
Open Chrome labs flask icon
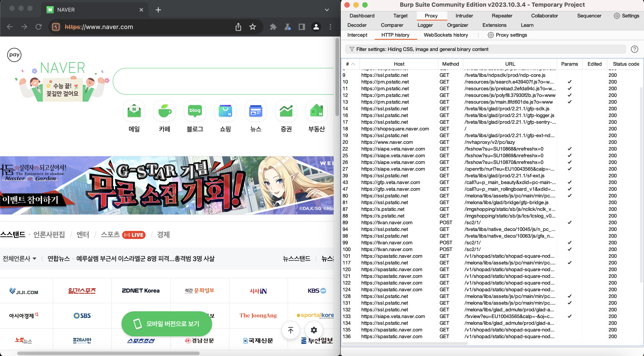coord(288,27)
